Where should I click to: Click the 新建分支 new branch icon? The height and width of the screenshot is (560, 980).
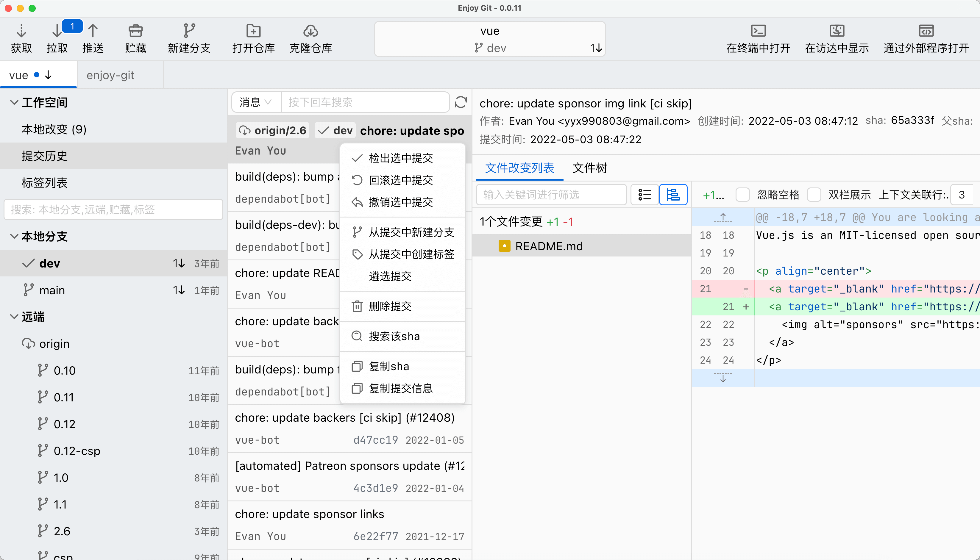(189, 31)
